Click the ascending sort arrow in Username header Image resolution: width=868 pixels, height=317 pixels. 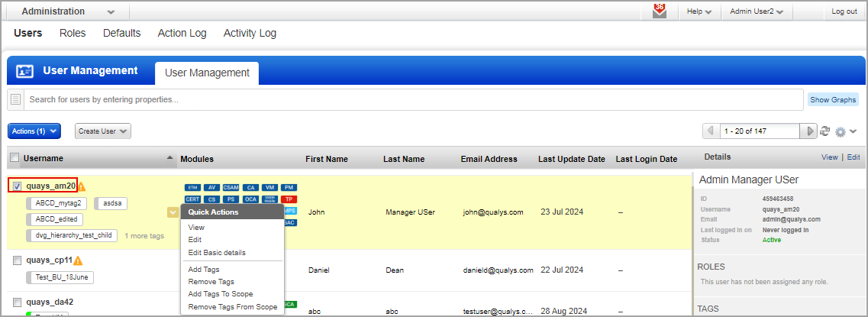(170, 158)
